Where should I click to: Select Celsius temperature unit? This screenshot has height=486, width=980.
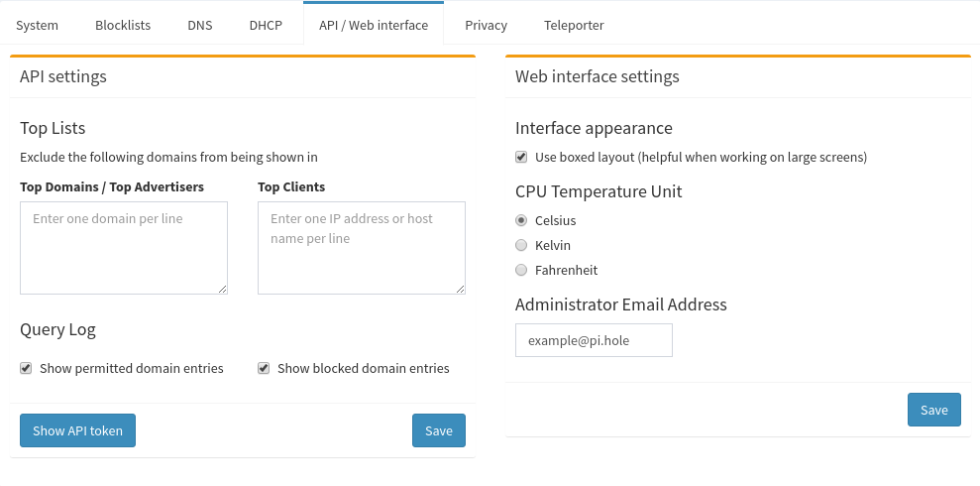pyautogui.click(x=521, y=220)
